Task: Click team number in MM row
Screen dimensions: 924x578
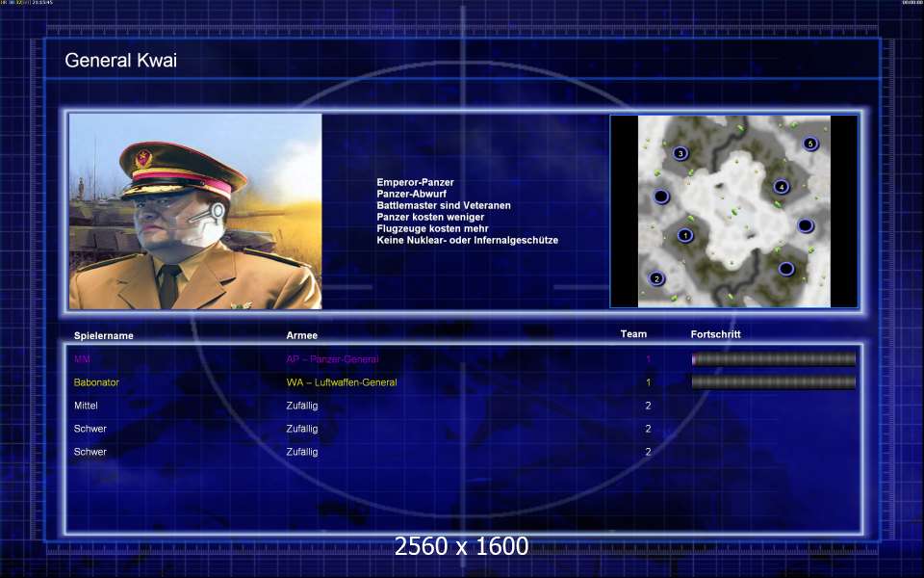Action: (648, 359)
